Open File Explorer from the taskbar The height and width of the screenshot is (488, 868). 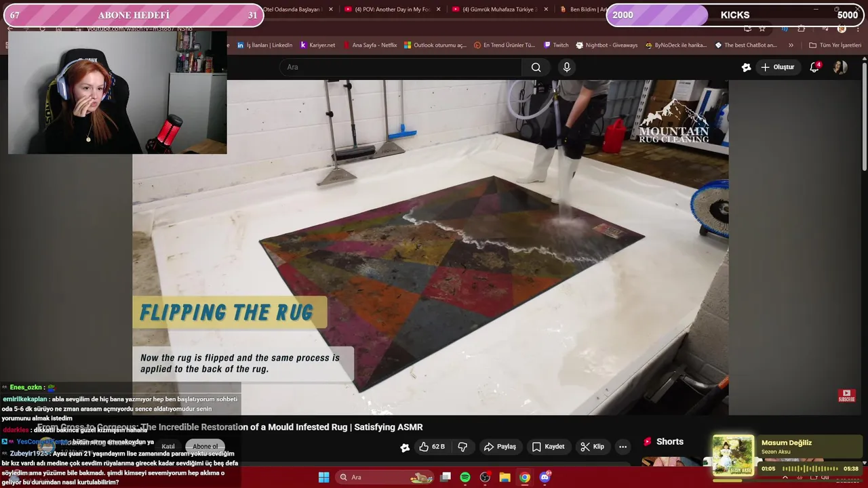pos(505,477)
